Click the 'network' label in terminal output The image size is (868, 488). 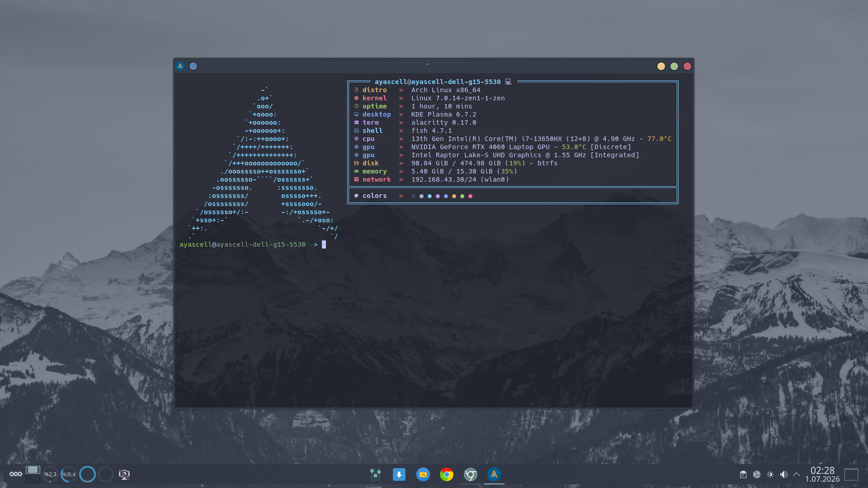(377, 179)
